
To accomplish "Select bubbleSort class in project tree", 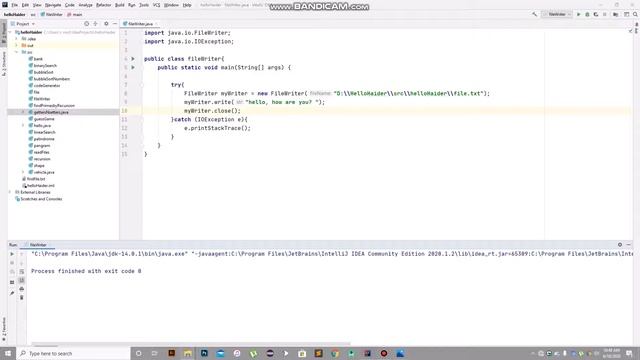I will [44, 72].
